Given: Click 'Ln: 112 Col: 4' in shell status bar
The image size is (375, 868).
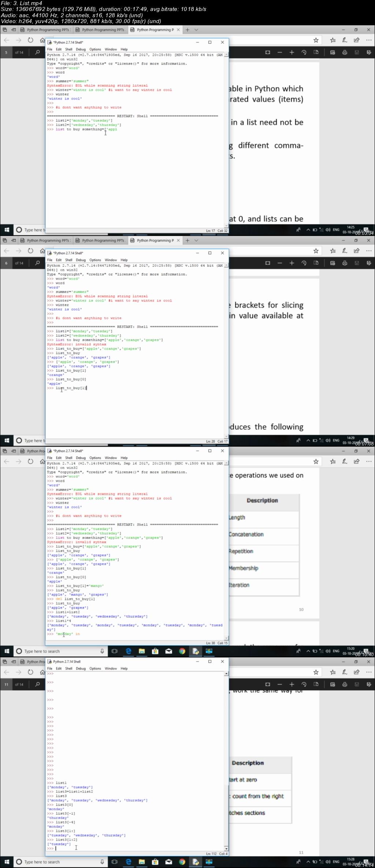Looking at the screenshot, I should coord(217,854).
